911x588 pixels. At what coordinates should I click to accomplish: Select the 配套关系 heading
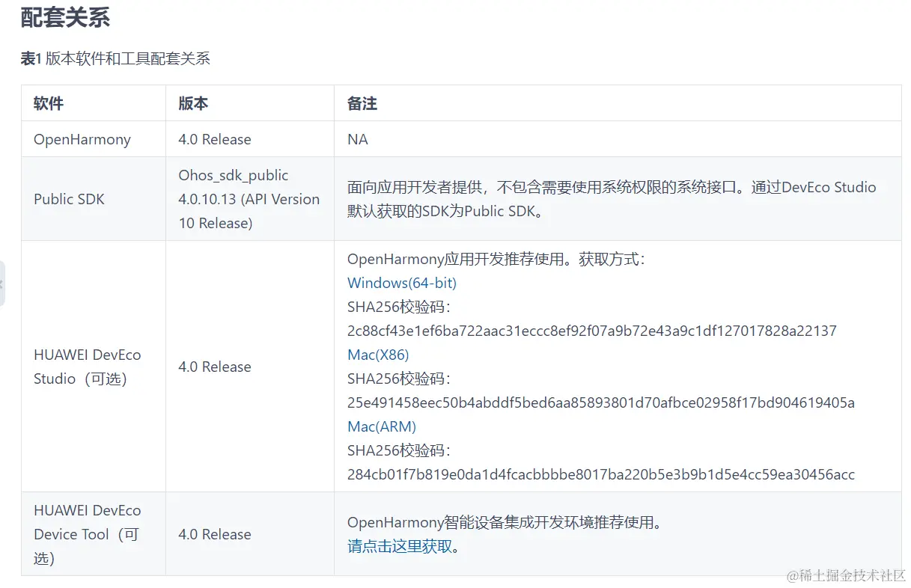coord(65,17)
